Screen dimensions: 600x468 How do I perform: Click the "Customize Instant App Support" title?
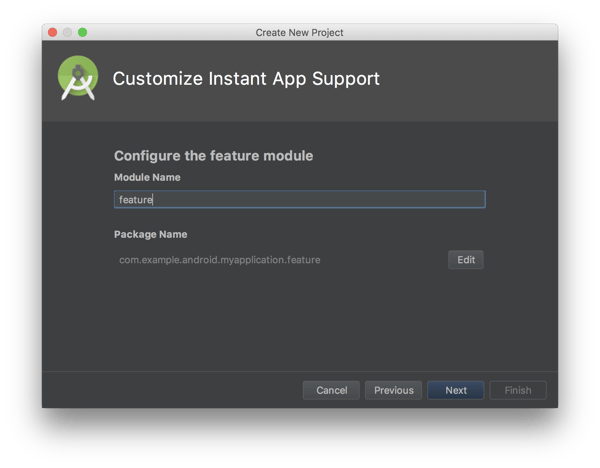pos(246,79)
